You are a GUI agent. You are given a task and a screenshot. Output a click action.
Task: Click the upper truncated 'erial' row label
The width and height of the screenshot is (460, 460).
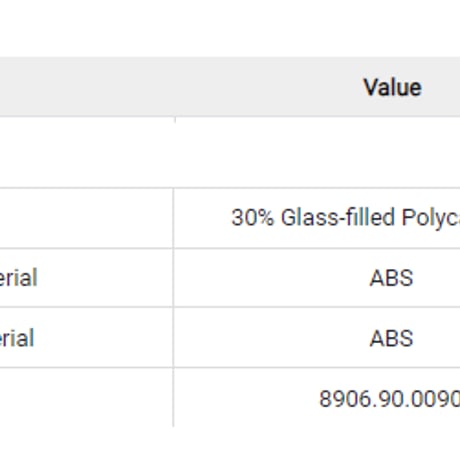click(x=18, y=278)
